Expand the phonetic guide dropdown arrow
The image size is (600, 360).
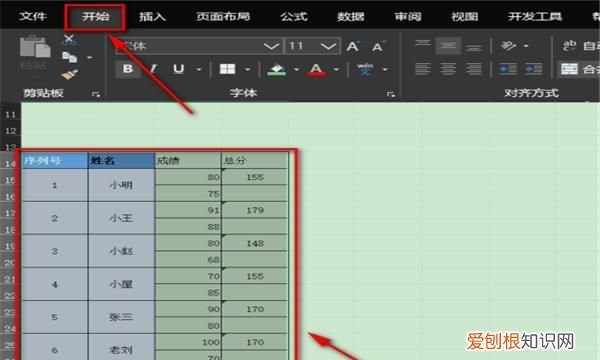pyautogui.click(x=385, y=69)
